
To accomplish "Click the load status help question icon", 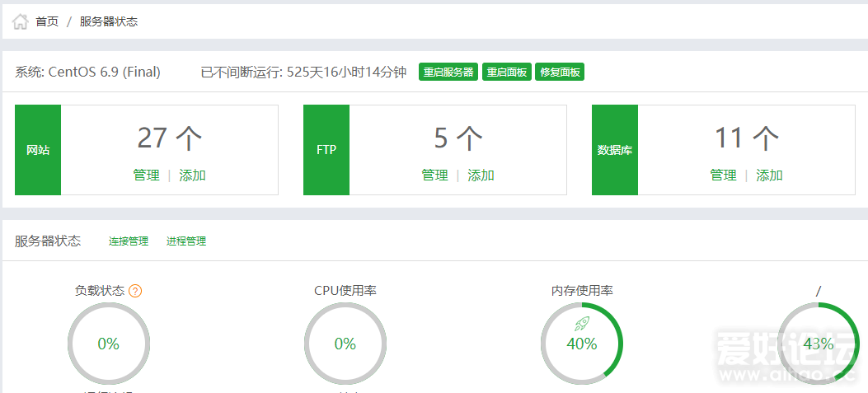I will 136,291.
